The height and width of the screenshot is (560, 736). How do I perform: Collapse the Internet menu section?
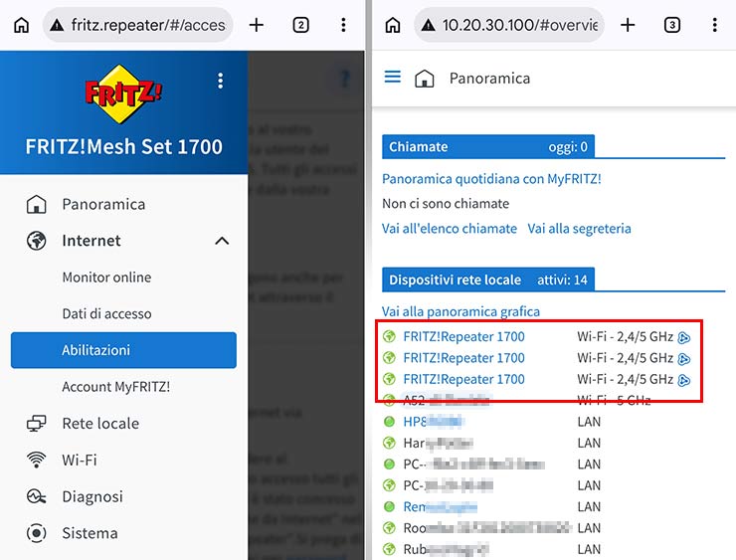222,241
